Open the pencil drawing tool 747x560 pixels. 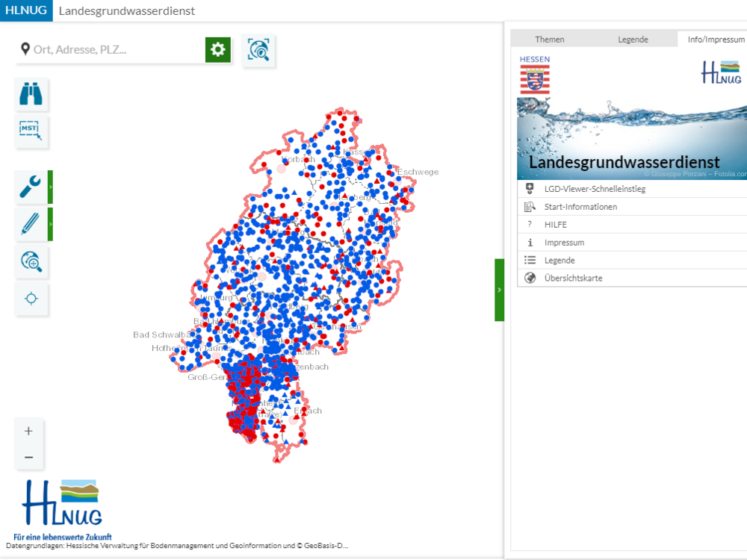coord(31,224)
